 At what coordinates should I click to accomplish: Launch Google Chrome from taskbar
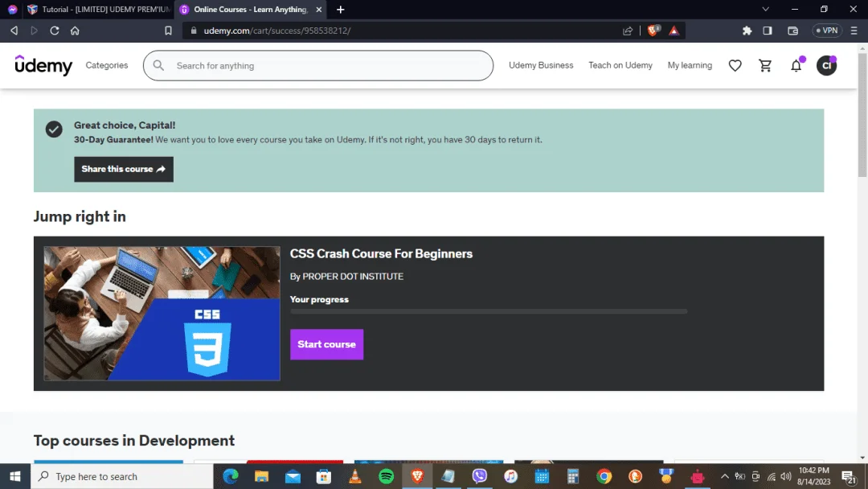coord(604,476)
